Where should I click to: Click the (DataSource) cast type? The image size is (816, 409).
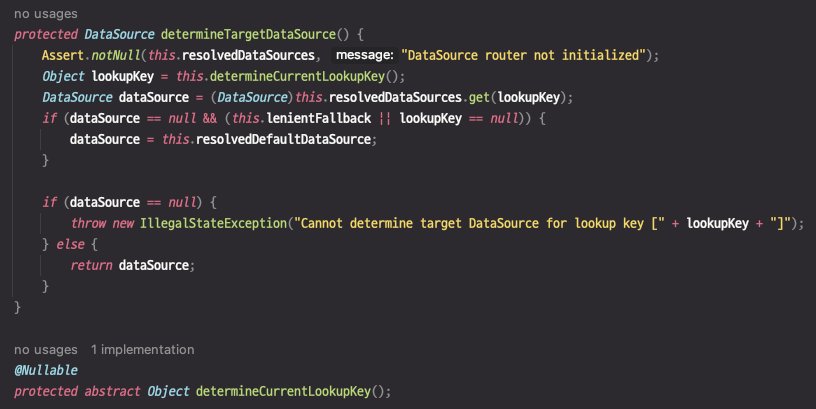tap(252, 97)
